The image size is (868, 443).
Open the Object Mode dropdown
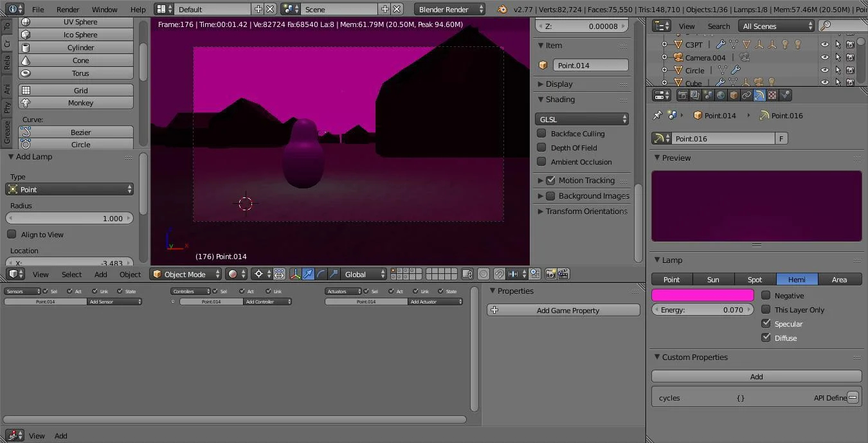(x=185, y=274)
